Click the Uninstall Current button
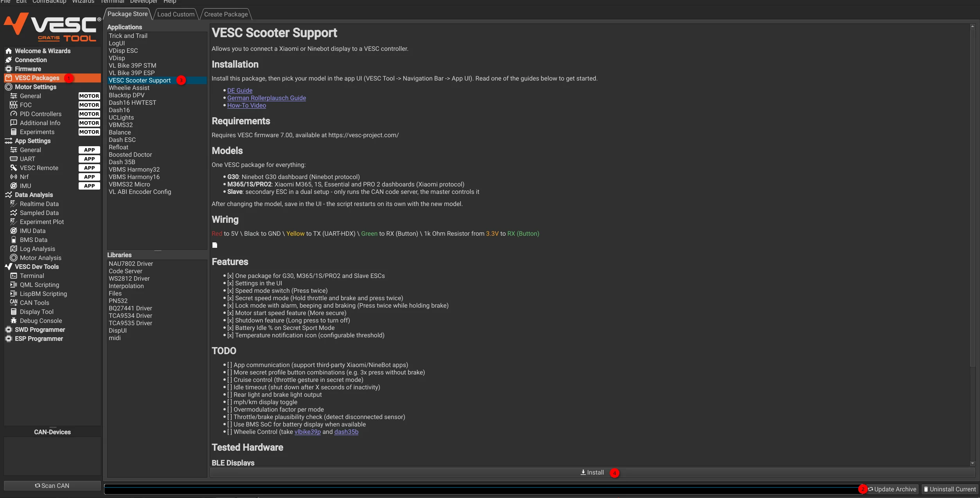 (949, 489)
